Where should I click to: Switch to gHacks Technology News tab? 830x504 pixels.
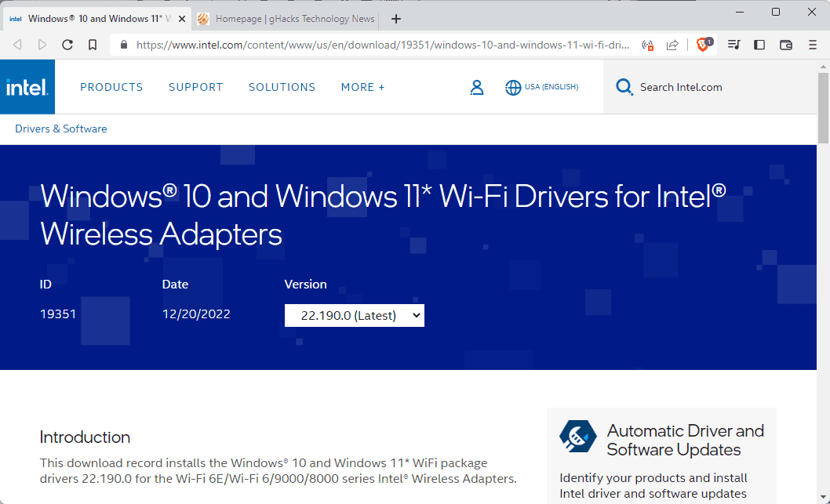(286, 19)
